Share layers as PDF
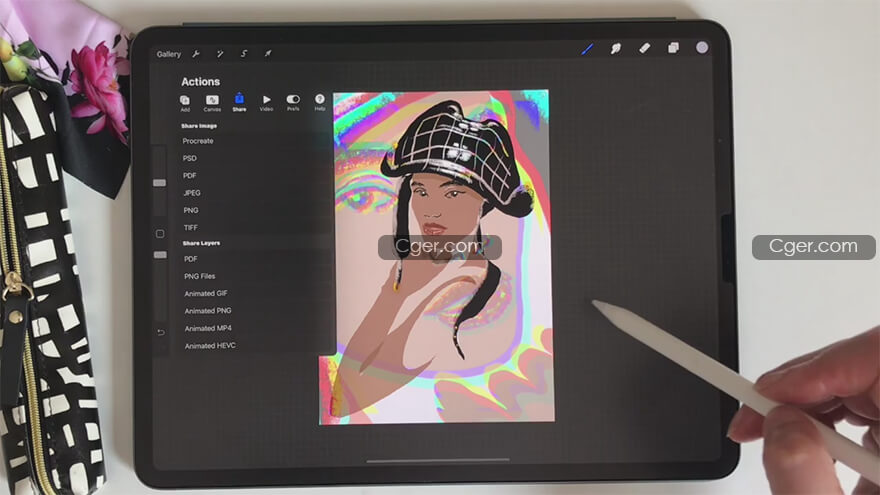This screenshot has height=495, width=880. [x=191, y=259]
